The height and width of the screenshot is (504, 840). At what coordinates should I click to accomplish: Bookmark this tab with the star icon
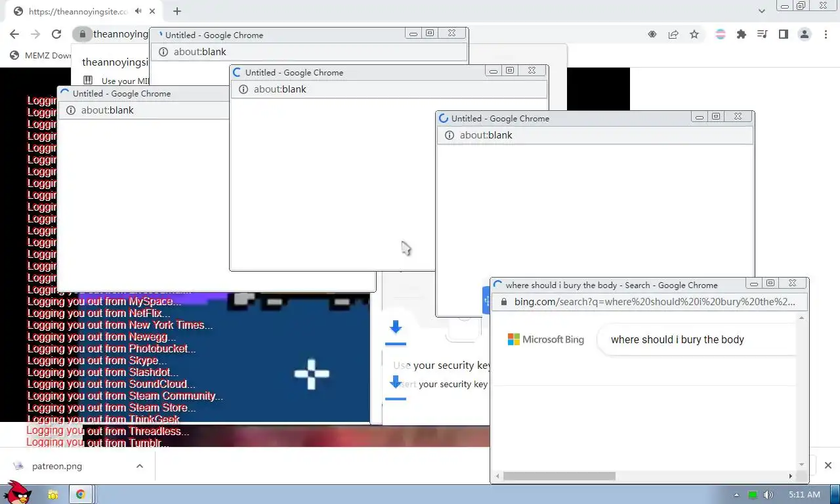point(694,34)
